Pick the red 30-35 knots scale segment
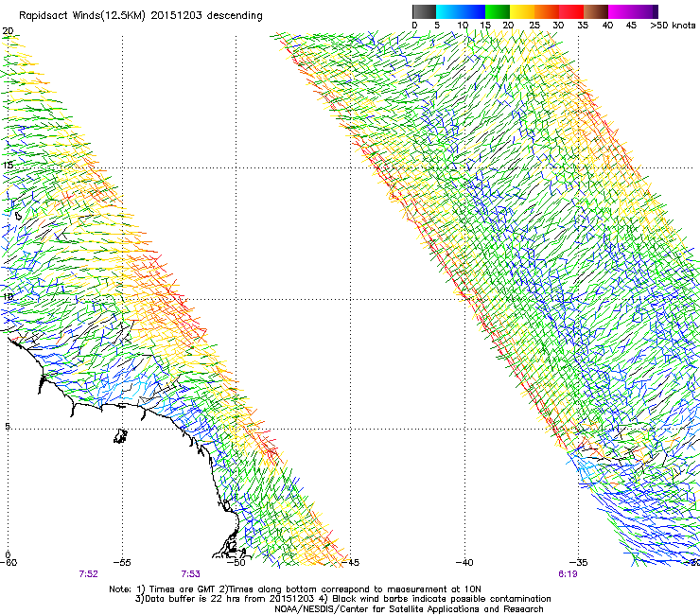Screen dimensions: 700x615 click(x=571, y=11)
